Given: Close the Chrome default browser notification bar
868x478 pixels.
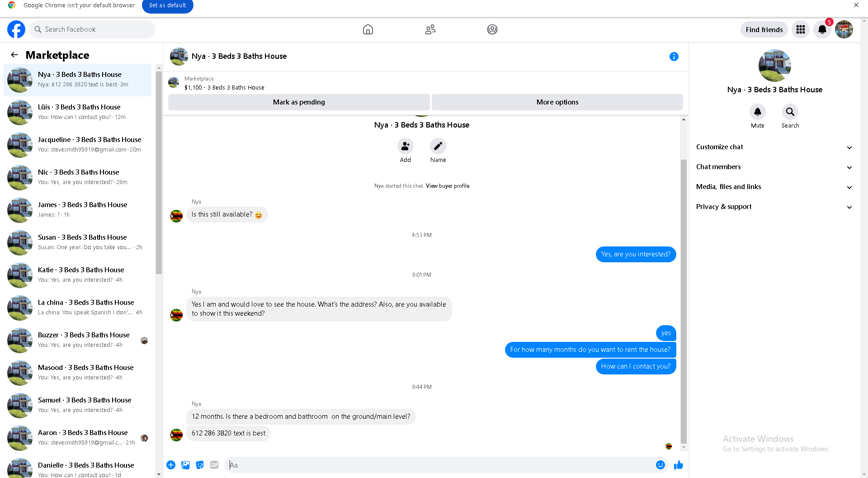Looking at the screenshot, I should coord(856,5).
